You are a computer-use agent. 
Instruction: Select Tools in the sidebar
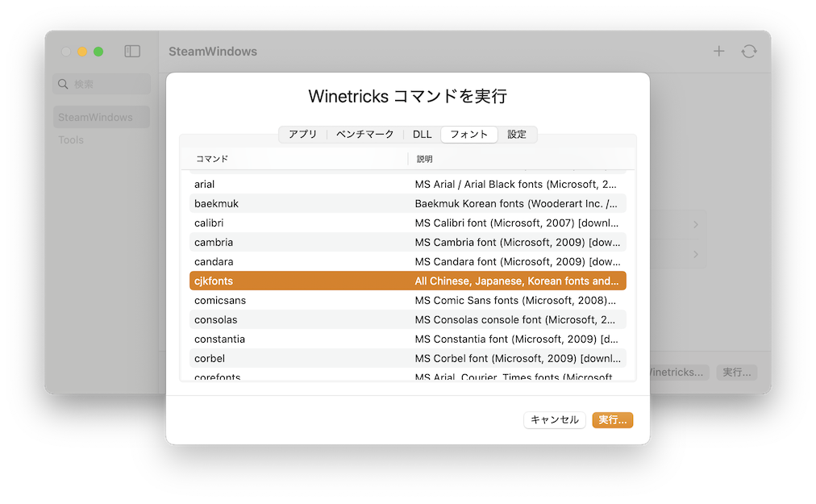point(71,140)
